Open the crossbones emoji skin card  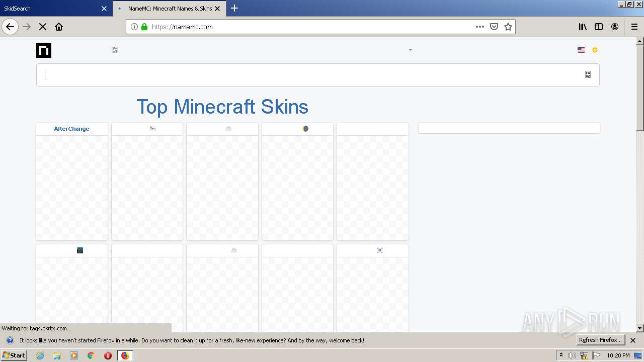click(x=373, y=288)
